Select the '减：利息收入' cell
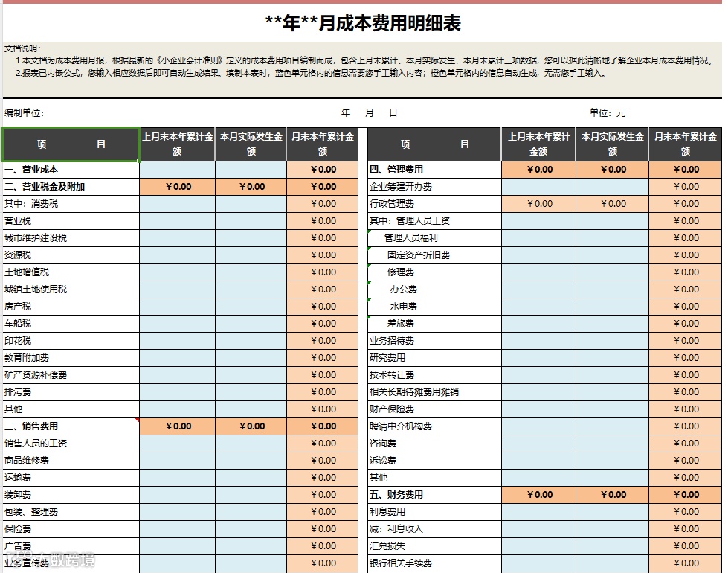Viewport: 728px width, 573px height. click(434, 529)
